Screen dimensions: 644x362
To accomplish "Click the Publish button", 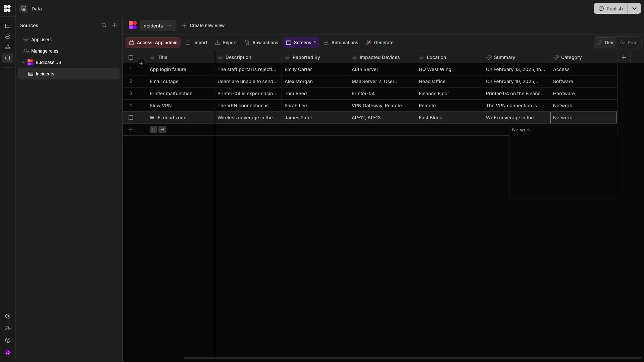I will [611, 8].
